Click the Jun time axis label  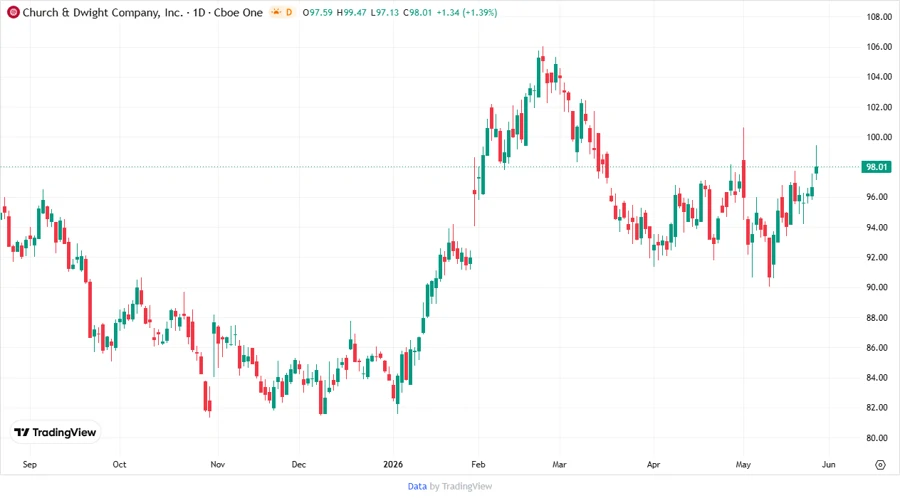828,464
